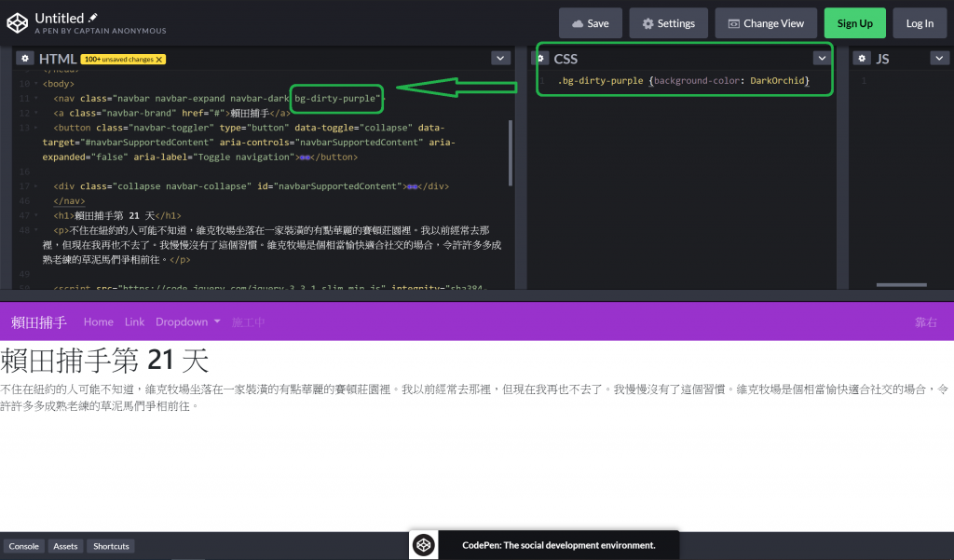Click Home link in preview navbar
Screen dimensions: 954x560
99,322
